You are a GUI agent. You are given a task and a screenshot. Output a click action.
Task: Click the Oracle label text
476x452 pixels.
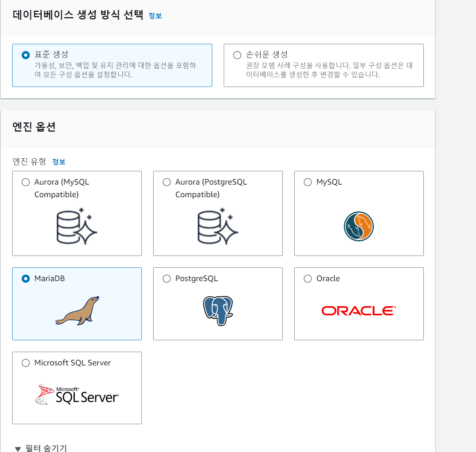(x=328, y=278)
